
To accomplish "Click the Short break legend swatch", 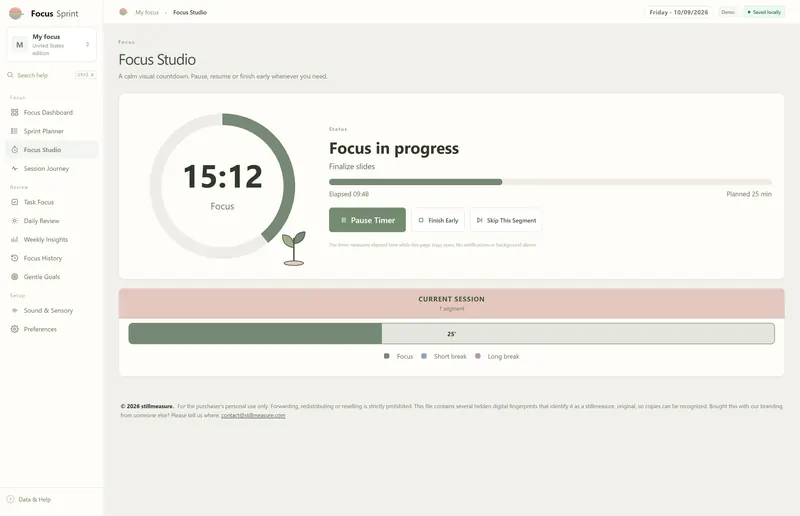I will tap(424, 356).
